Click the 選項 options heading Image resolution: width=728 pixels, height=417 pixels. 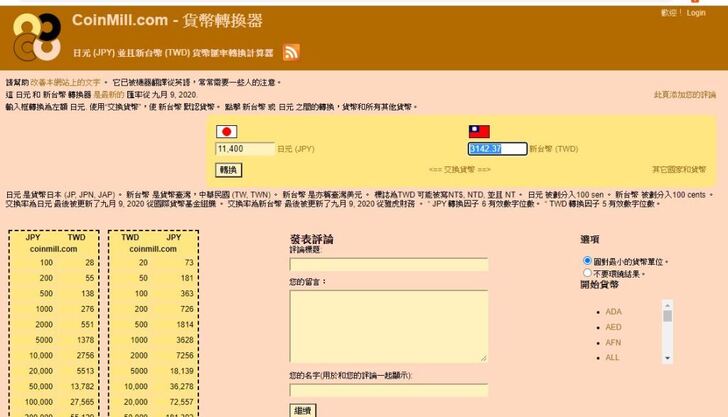pyautogui.click(x=590, y=240)
